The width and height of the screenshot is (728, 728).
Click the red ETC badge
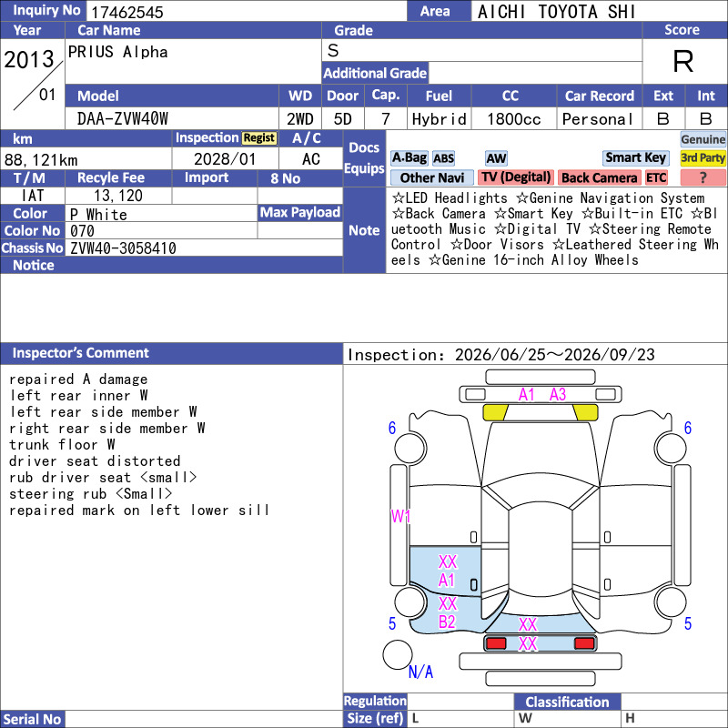click(x=656, y=177)
